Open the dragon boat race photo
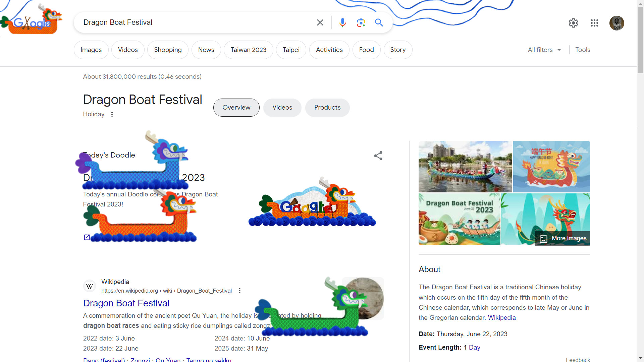 pos(465,166)
